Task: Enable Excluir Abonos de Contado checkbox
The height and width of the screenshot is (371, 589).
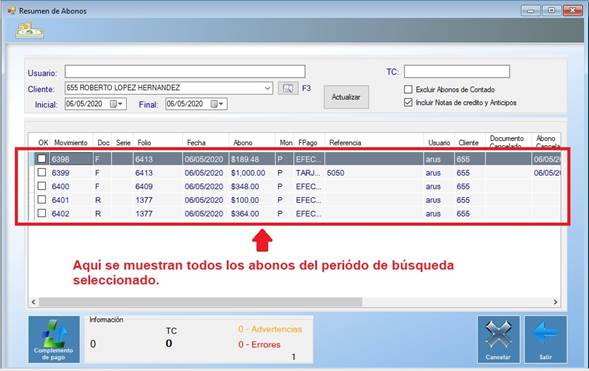Action: click(x=408, y=89)
